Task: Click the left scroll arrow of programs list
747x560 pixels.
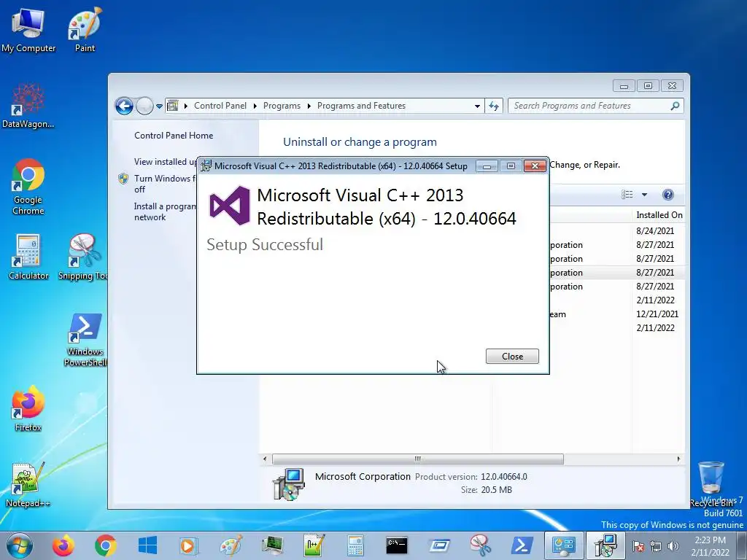Action: point(266,459)
